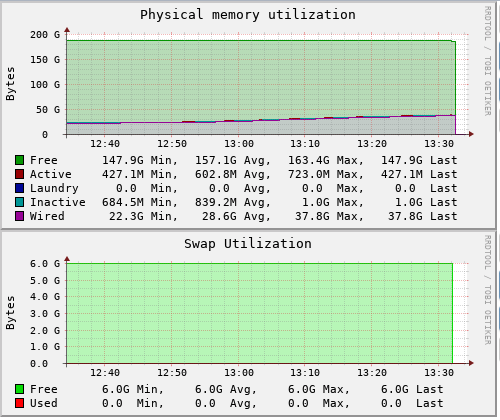Screen dimensions: 500x420
Task: Click the teal Inactive legend swatch
Action: coord(19,202)
